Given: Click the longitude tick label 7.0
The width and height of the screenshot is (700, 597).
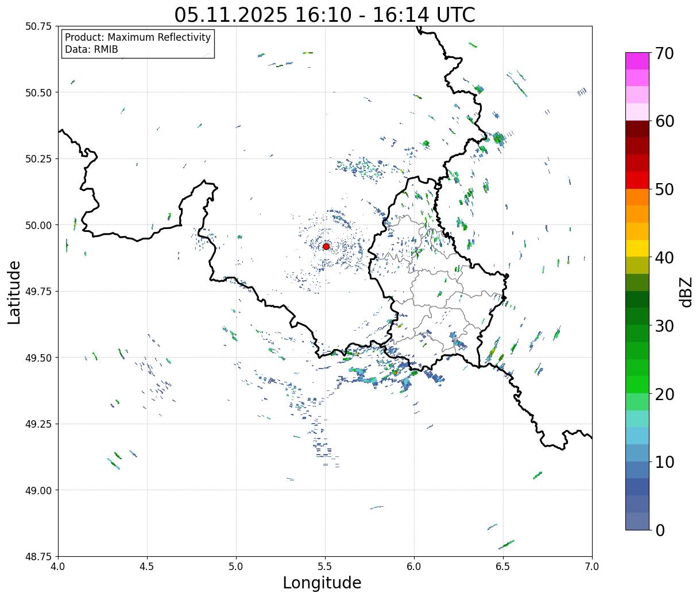Looking at the screenshot, I should pos(592,567).
